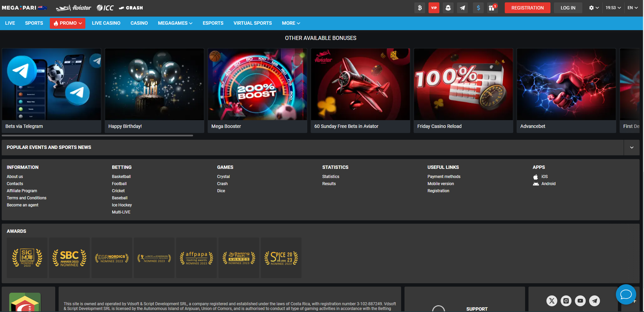Click the bonuses carousel horizontal scrollbar
644x312 pixels.
click(98, 135)
